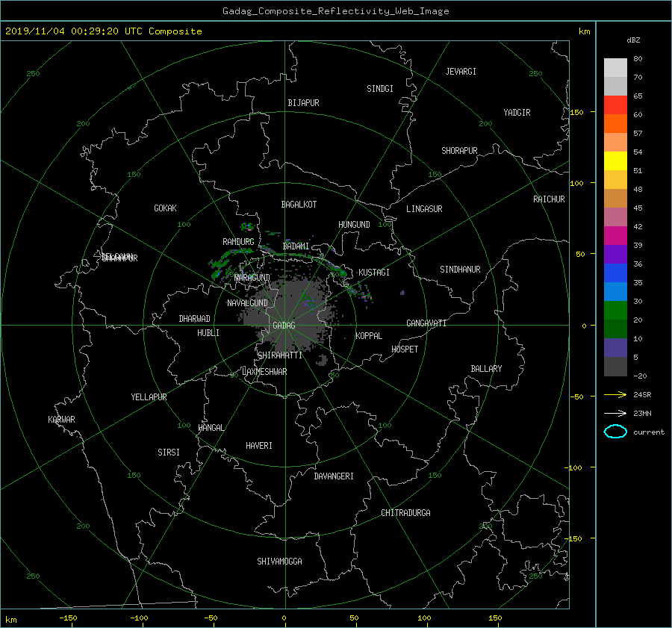Click the SINDGI city label
The image size is (672, 628).
tap(380, 89)
